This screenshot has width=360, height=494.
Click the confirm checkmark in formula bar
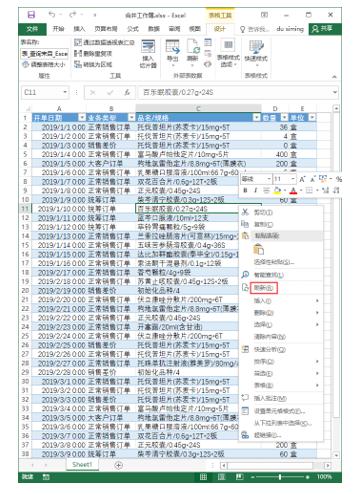coord(110,93)
